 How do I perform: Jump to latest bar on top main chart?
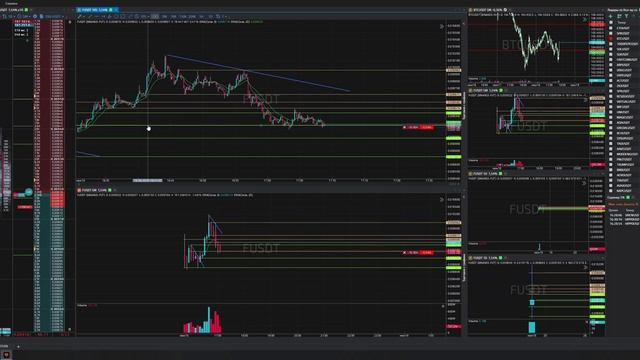coord(442,27)
